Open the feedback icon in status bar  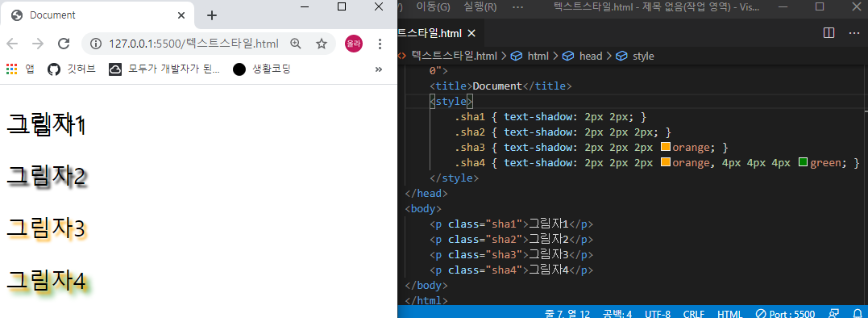click(x=833, y=314)
